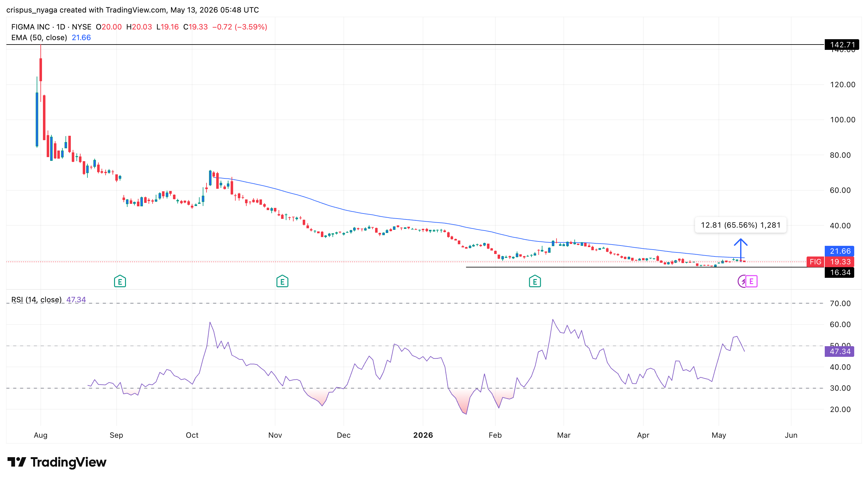Select the close value C19.33 in legend
Screen dimensions: 868x481
click(196, 27)
